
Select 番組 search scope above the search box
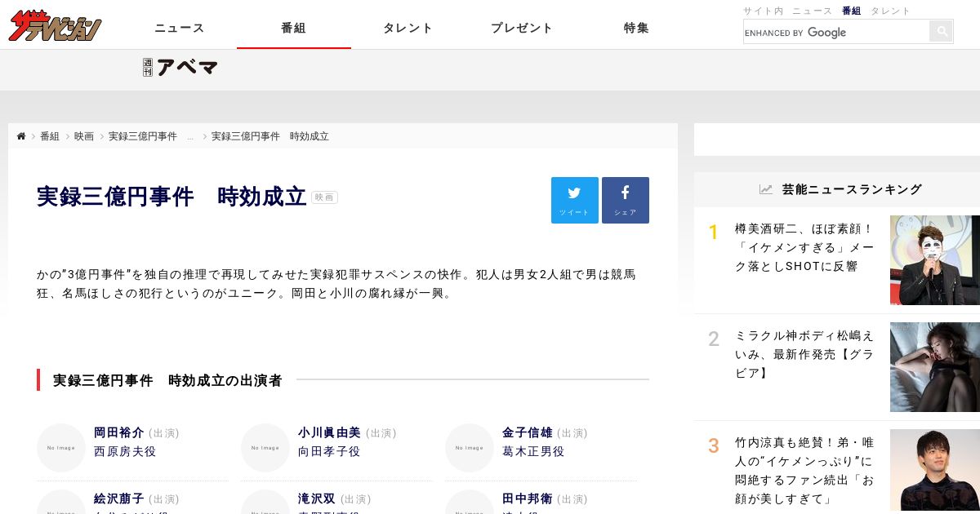coord(852,11)
